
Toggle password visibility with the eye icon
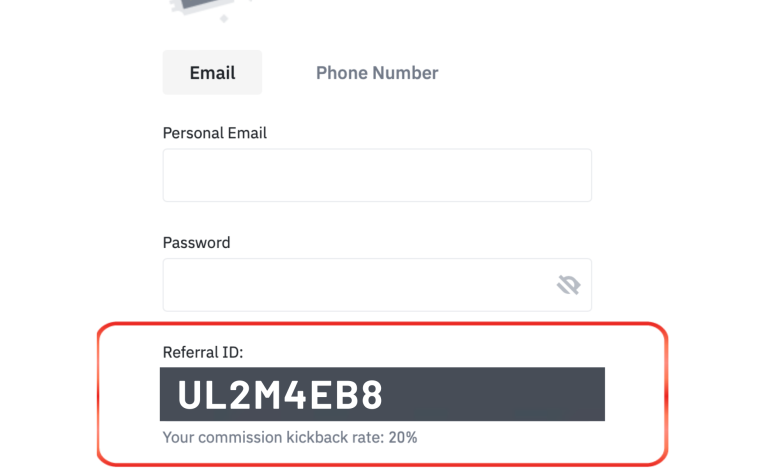coord(568,285)
